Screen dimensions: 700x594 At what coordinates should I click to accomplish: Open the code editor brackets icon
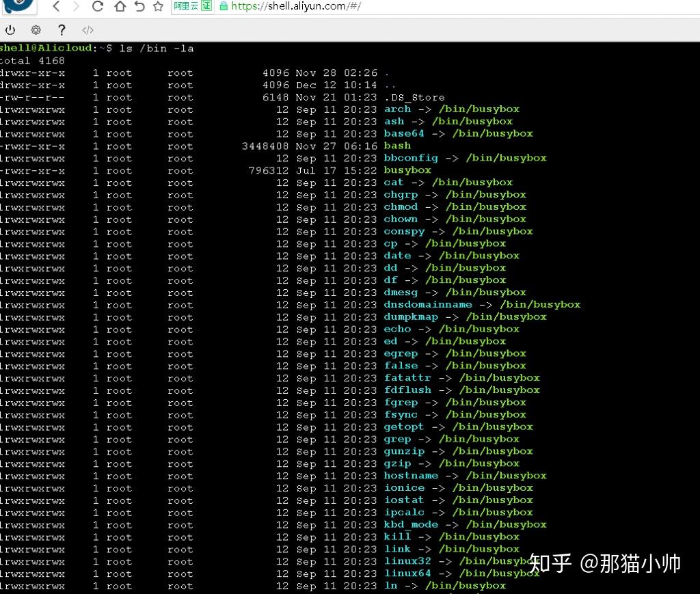88,30
